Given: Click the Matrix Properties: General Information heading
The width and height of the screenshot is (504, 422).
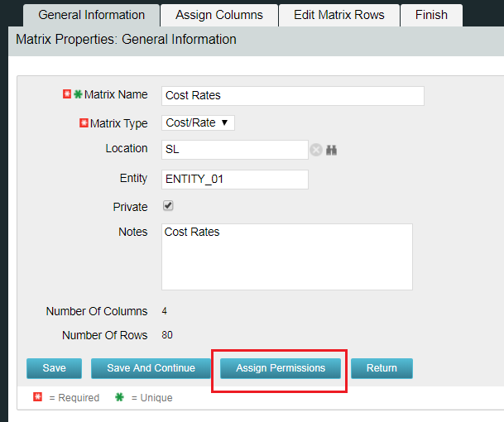Looking at the screenshot, I should (x=126, y=40).
